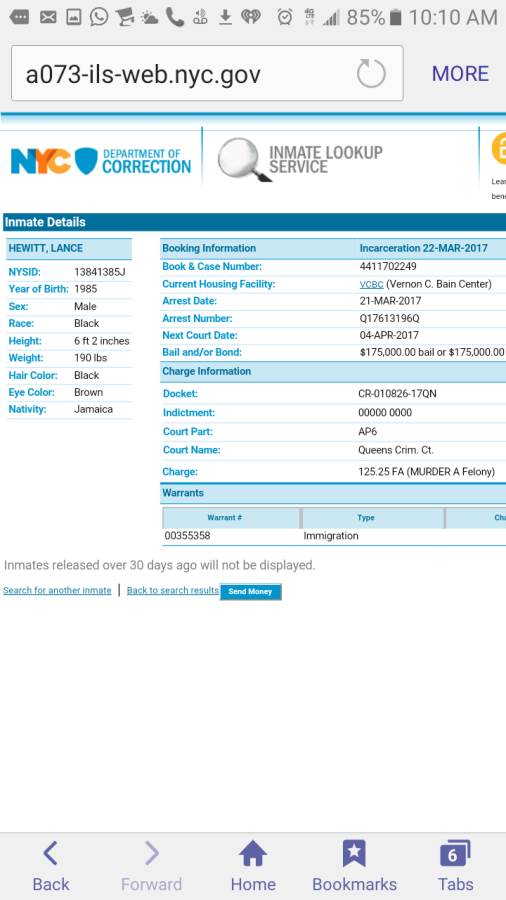The width and height of the screenshot is (506, 900).
Task: Click the Warrant # column header
Action: point(231,518)
